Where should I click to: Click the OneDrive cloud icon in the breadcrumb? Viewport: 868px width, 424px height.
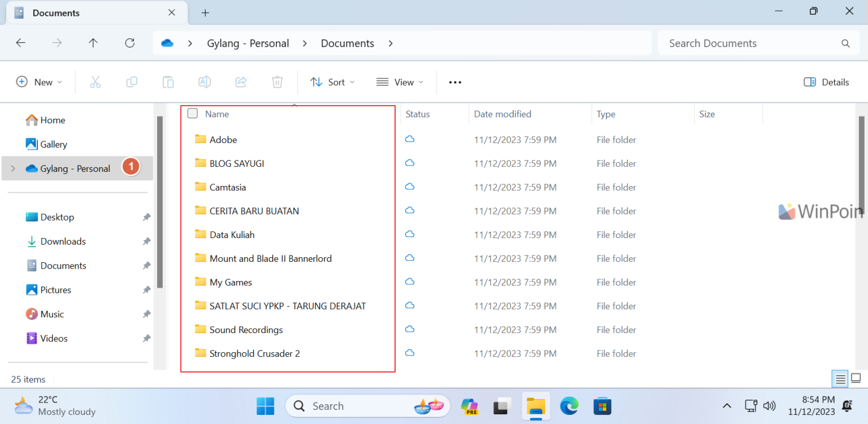[167, 42]
